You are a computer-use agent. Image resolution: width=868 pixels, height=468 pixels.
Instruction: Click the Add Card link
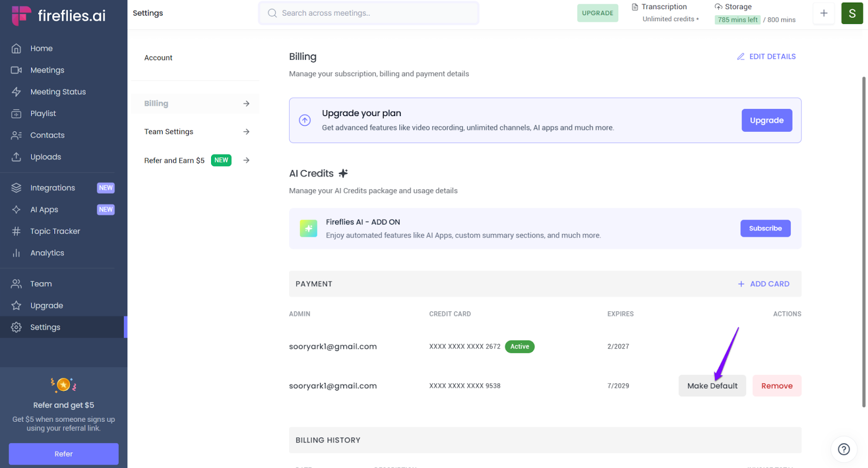point(763,284)
